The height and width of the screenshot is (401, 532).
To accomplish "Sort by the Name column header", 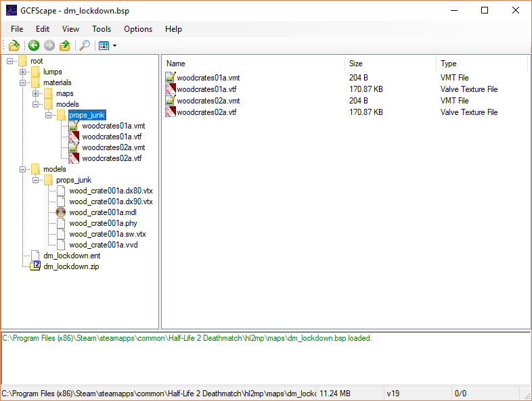I will click(x=254, y=64).
